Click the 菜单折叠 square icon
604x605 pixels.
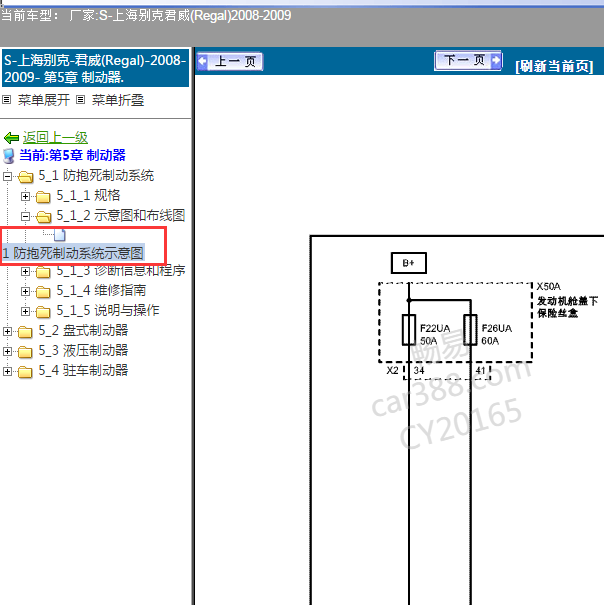pyautogui.click(x=80, y=100)
